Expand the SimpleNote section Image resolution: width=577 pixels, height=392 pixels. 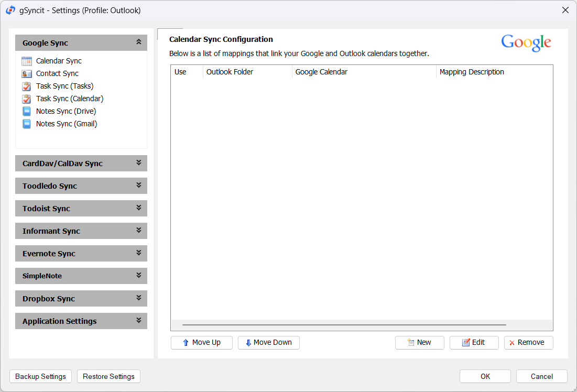coord(81,276)
